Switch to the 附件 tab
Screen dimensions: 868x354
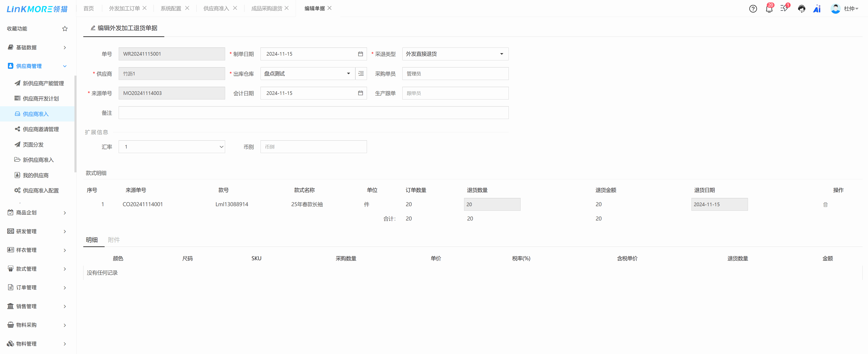tap(114, 239)
